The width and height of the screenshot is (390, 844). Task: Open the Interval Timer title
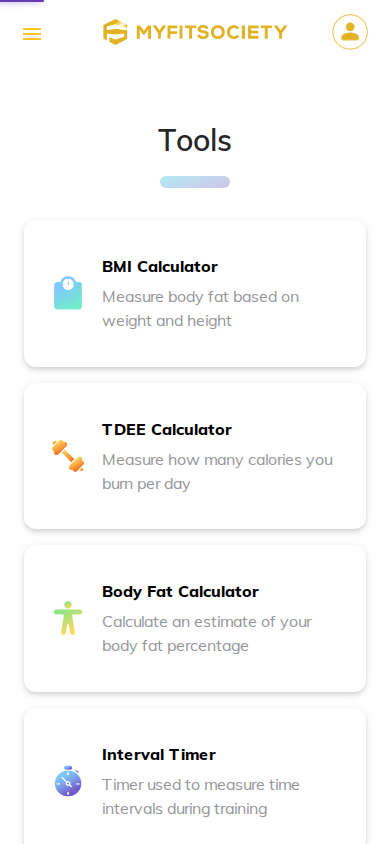click(159, 755)
